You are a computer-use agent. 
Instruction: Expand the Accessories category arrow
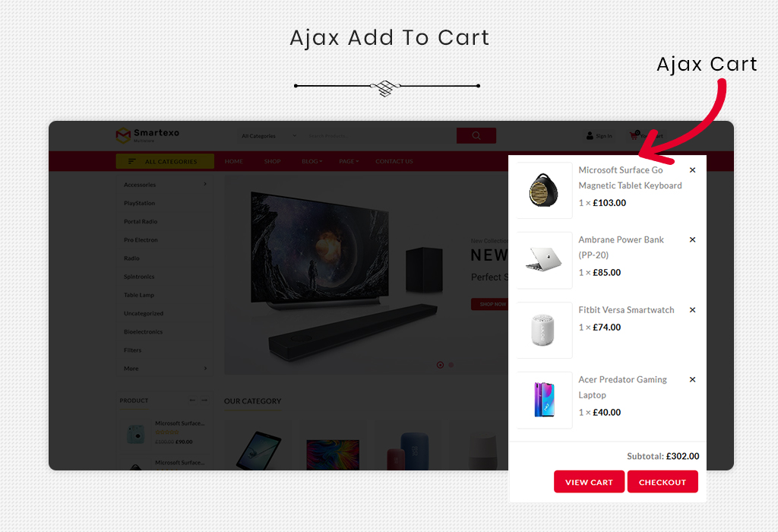click(x=205, y=184)
